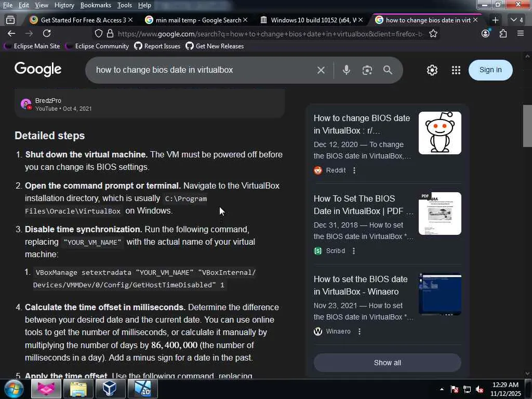Viewport: 532px width, 399px height.
Task: Open more options for Reddit result
Action: 354,170
